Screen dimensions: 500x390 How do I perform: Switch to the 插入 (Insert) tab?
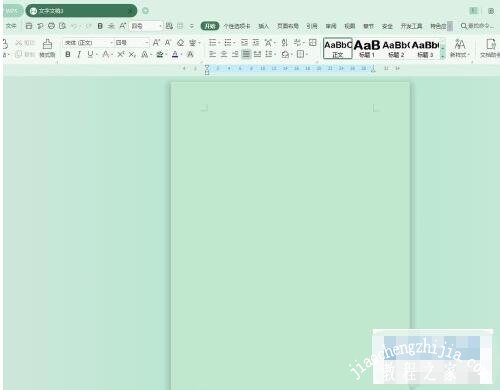[264, 26]
